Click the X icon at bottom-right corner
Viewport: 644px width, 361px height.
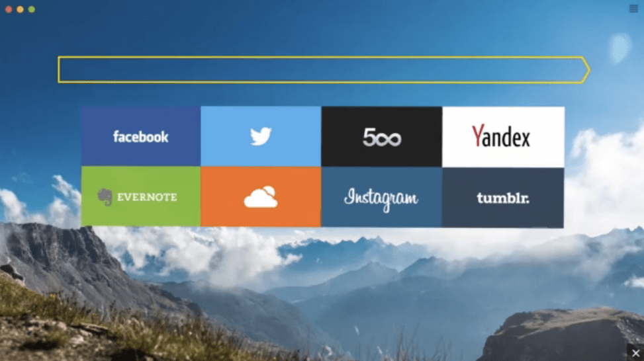[635, 353]
